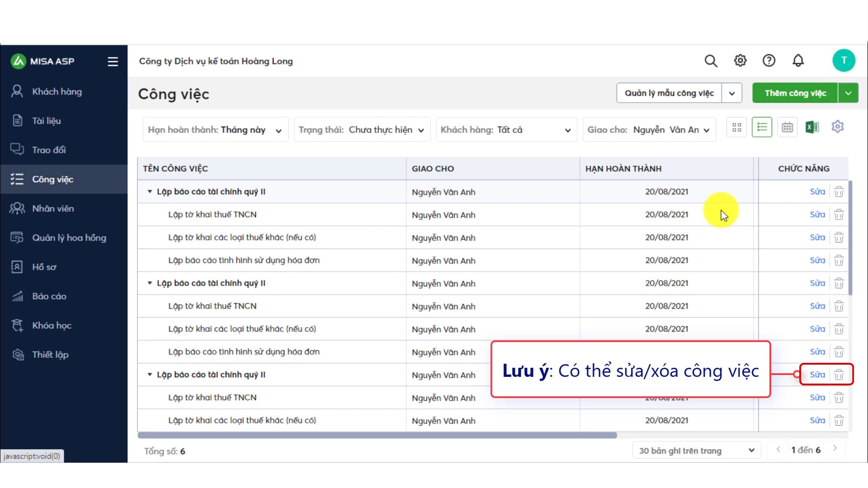Open the Công việc sidebar section
The image size is (868, 488).
64,179
